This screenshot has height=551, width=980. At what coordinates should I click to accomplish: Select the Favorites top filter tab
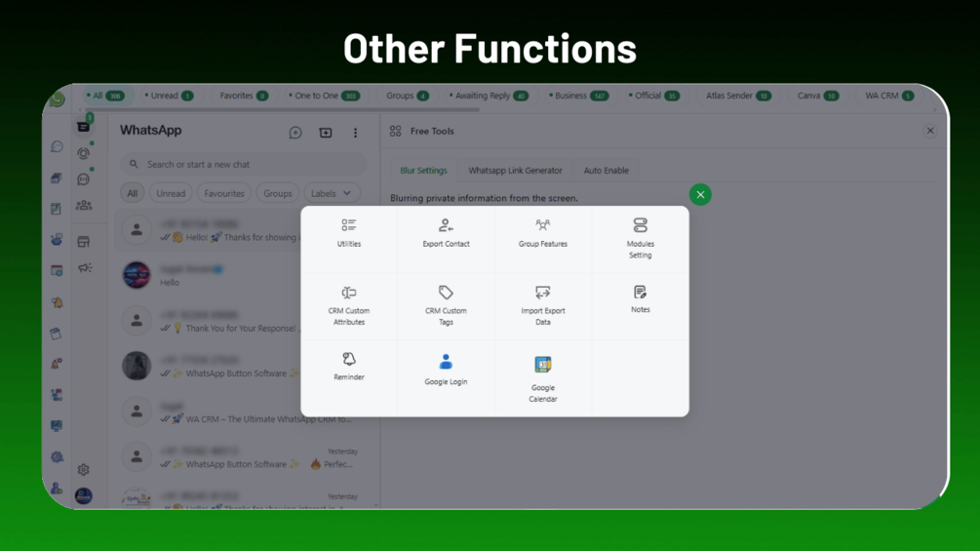[244, 96]
